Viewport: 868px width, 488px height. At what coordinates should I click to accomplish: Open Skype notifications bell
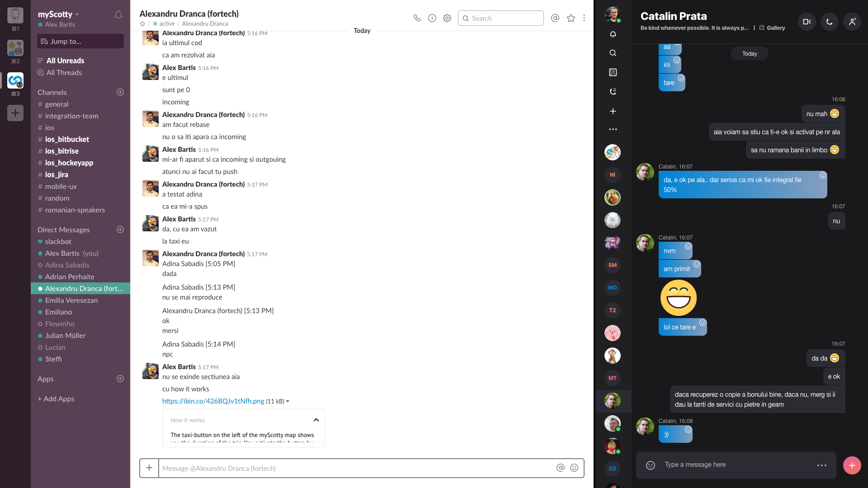point(613,34)
